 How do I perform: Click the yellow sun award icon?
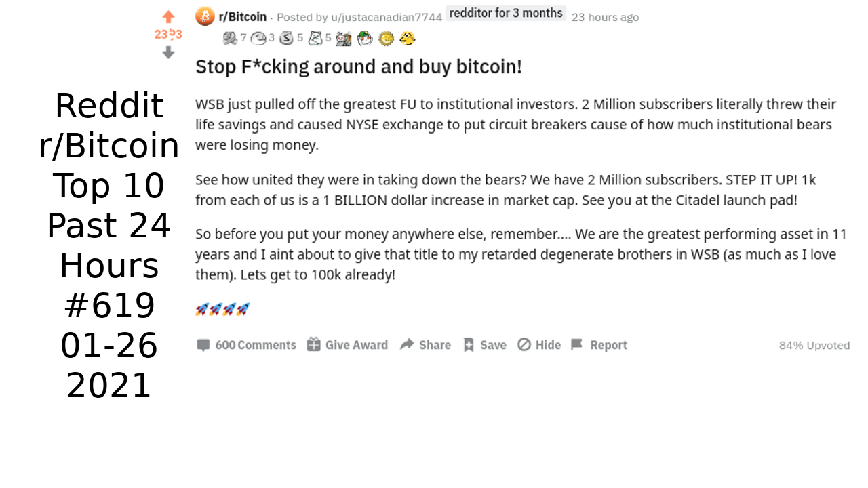pyautogui.click(x=386, y=39)
